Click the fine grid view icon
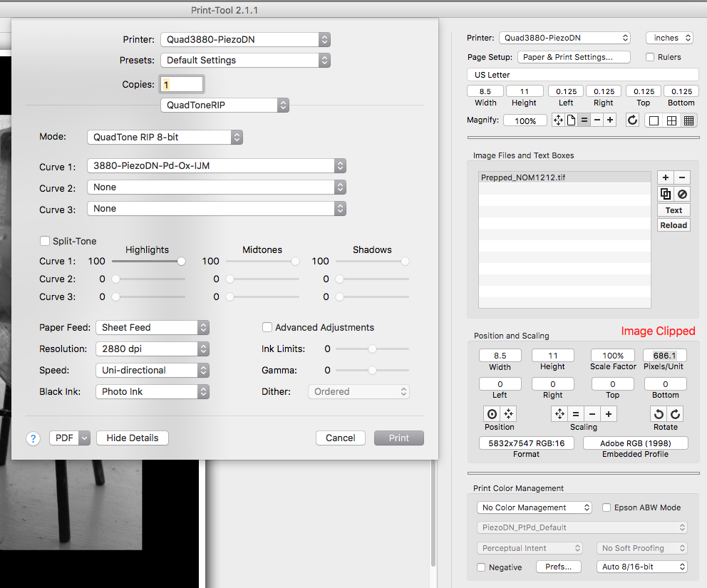The width and height of the screenshot is (707, 588). [x=688, y=120]
